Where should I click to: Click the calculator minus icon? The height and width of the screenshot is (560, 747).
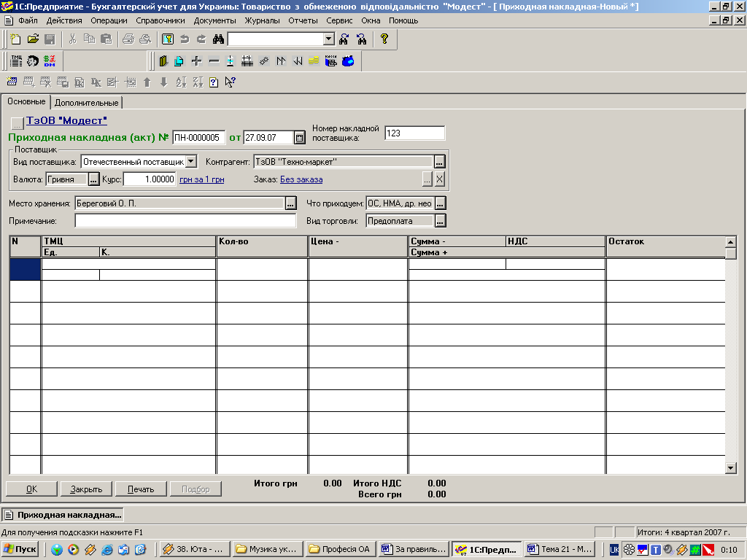(214, 61)
